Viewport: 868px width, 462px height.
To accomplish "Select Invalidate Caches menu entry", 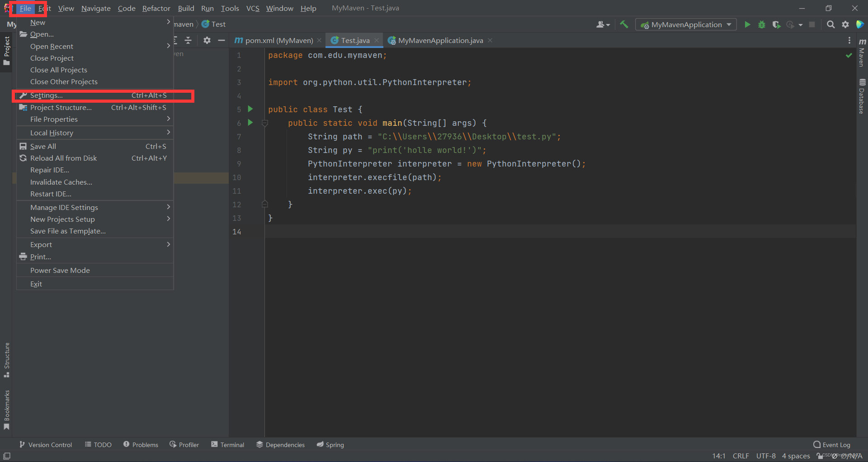I will (95, 182).
